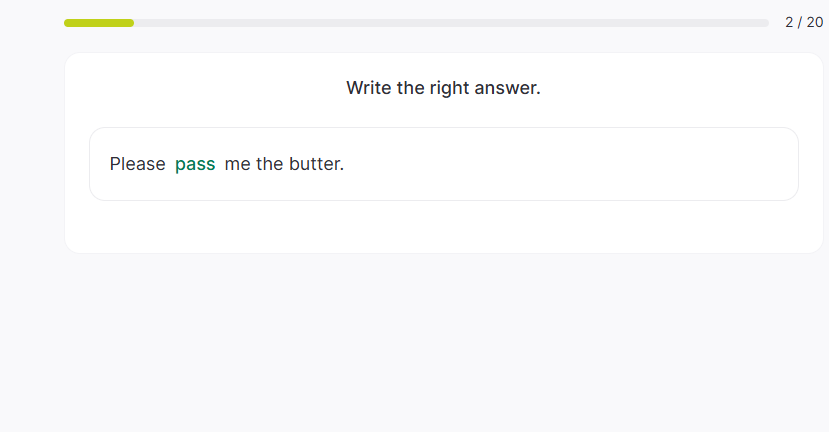Click the current number "2" in the counter

(x=789, y=22)
